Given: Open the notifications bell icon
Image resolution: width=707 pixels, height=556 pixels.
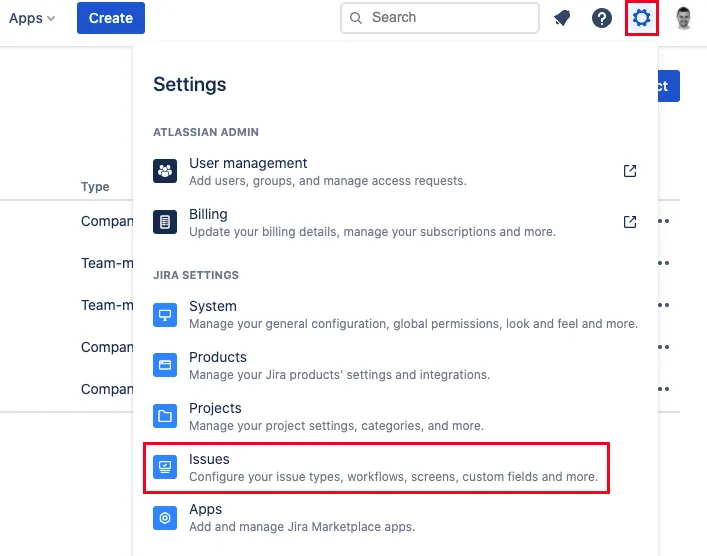Looking at the screenshot, I should pos(562,18).
